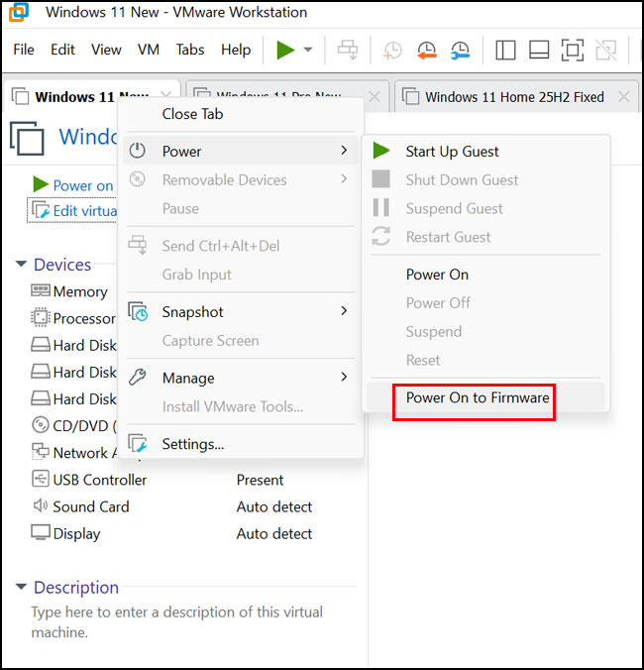Select Start Up Guest in Power submenu
This screenshot has width=644, height=670.
485,152
